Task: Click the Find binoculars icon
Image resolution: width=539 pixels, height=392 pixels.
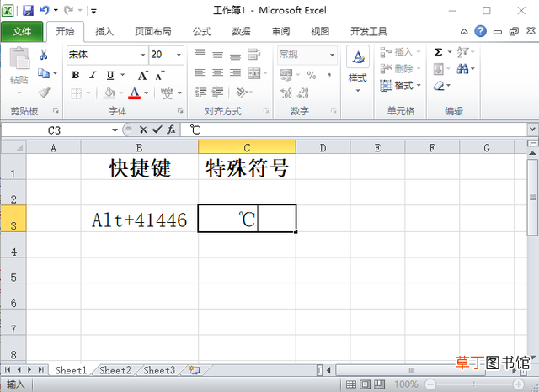Action: (462, 69)
